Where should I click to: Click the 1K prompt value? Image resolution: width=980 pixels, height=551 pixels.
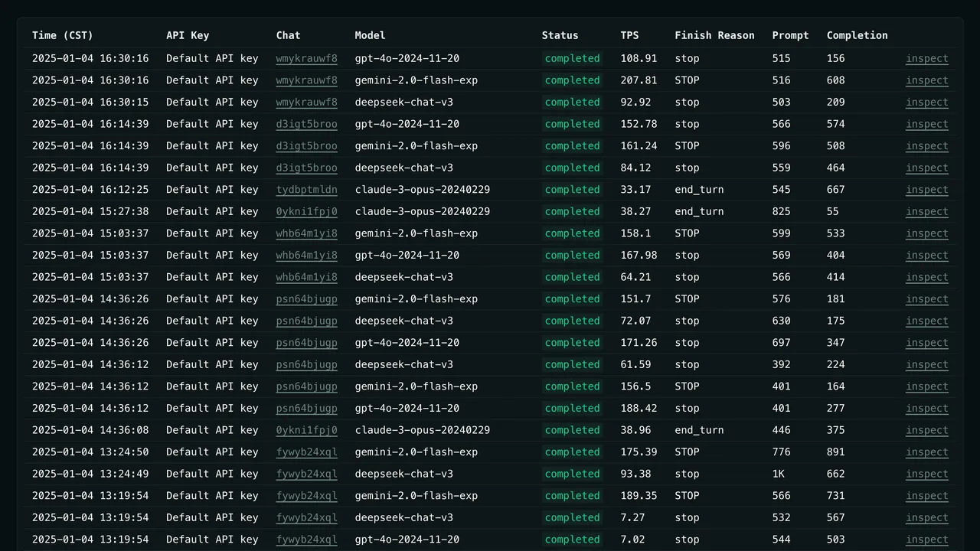[x=779, y=474]
